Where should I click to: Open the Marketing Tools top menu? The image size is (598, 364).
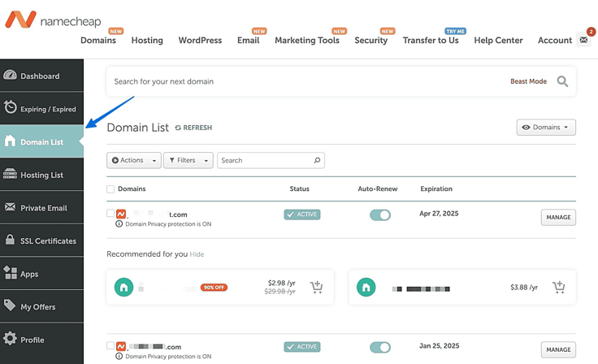pos(307,40)
